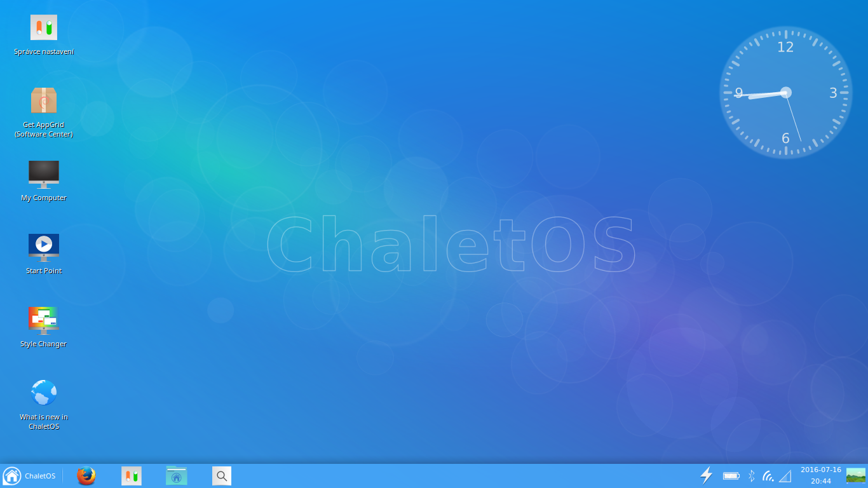Click the date and time 2016-07-16
Image resolution: width=868 pixels, height=488 pixels.
(820, 475)
